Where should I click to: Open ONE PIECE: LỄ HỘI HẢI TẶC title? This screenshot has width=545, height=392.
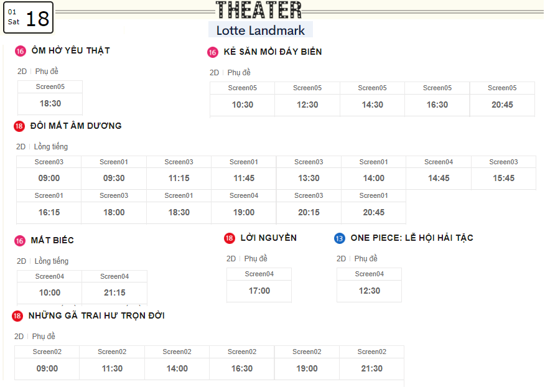click(x=412, y=238)
